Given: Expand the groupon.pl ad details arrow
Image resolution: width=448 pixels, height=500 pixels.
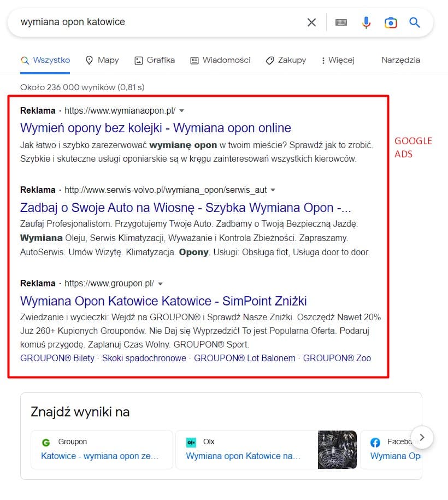Looking at the screenshot, I should [160, 283].
